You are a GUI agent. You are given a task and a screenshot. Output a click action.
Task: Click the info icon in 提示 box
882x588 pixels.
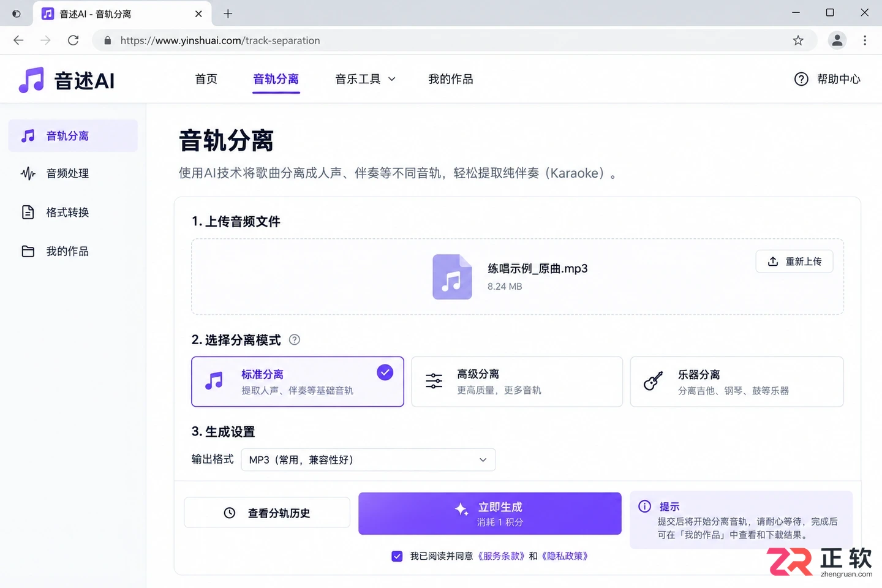(x=644, y=507)
